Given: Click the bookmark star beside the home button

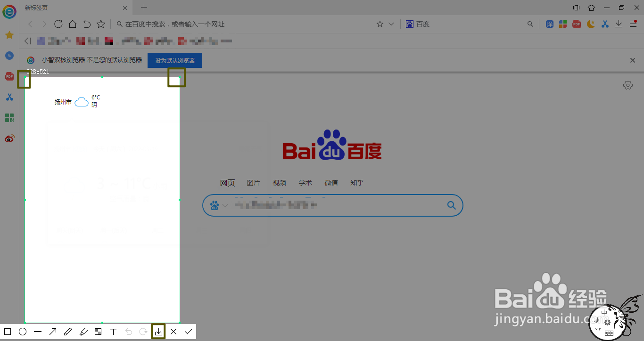Looking at the screenshot, I should [x=101, y=24].
